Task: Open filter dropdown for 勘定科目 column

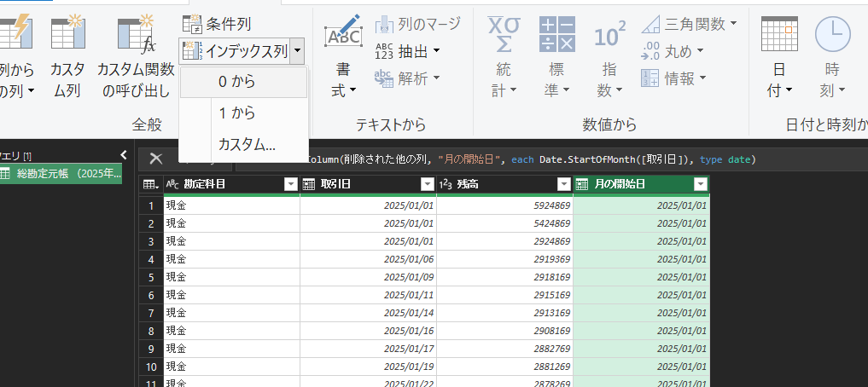Action: (290, 184)
